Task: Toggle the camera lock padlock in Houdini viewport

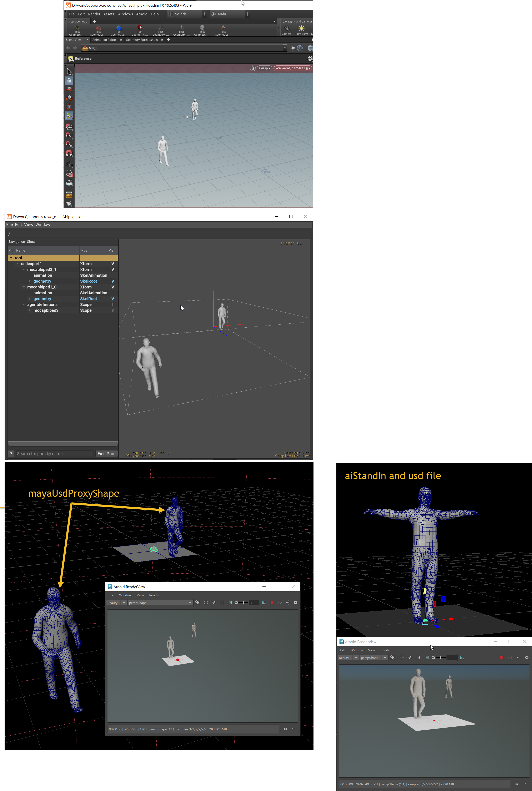Action: pyautogui.click(x=253, y=68)
